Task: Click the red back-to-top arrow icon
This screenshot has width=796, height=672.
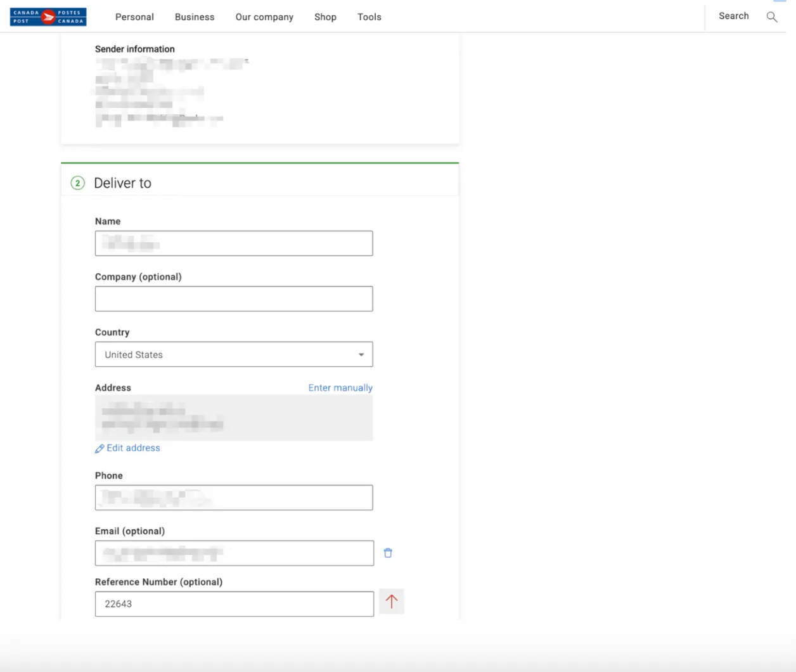Action: (391, 601)
